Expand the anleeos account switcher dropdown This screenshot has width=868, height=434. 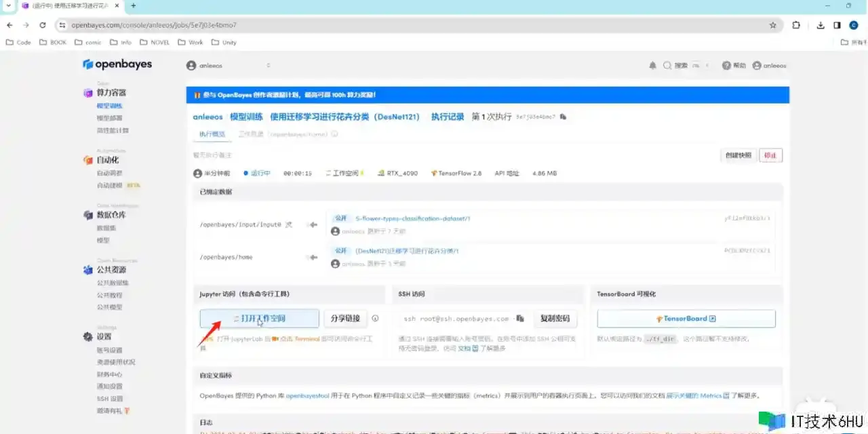click(229, 66)
